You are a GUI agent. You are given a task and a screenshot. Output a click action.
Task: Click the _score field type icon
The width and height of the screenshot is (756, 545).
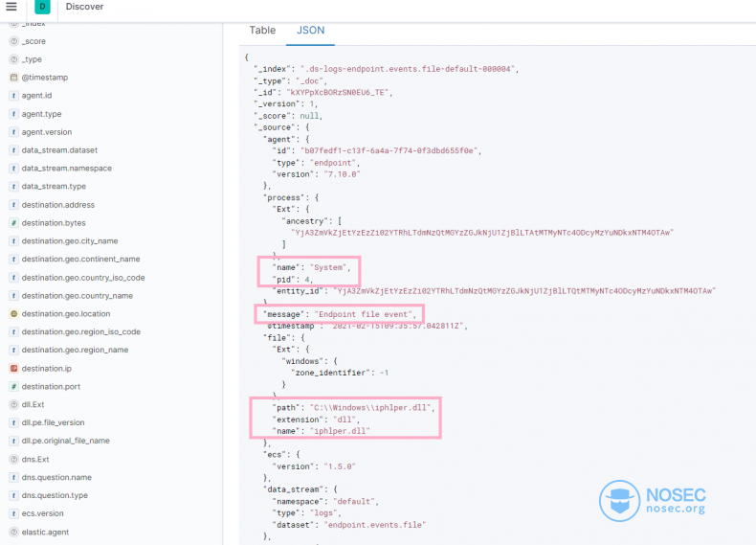pyautogui.click(x=14, y=41)
